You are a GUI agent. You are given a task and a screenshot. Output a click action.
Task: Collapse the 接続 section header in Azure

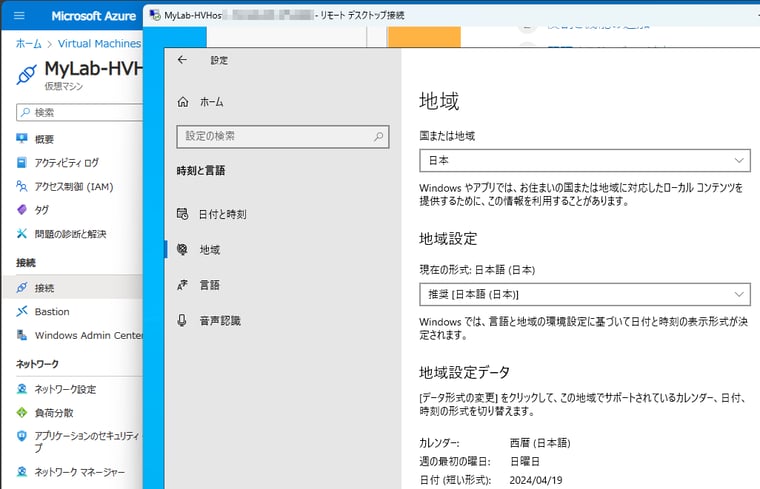tap(26, 262)
